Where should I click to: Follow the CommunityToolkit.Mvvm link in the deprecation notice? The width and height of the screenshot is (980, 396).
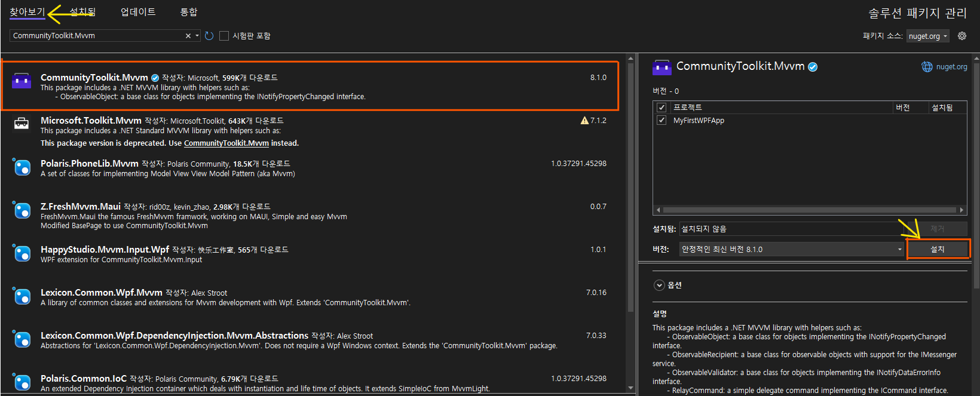click(x=226, y=143)
